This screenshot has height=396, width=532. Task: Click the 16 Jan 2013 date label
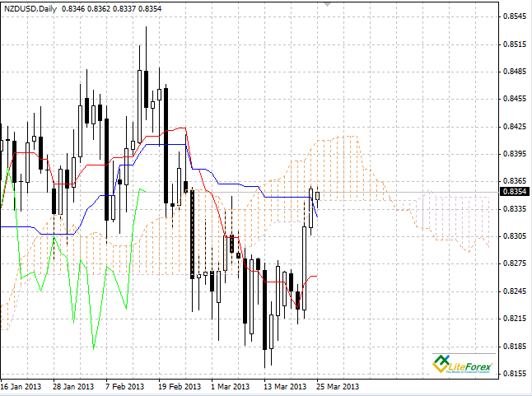[21, 386]
